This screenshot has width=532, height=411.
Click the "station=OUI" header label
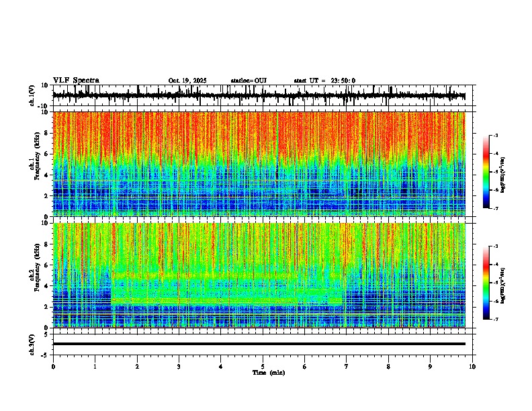point(249,81)
